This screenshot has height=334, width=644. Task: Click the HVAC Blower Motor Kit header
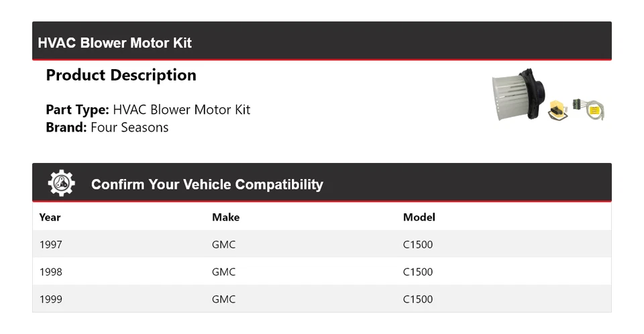point(115,43)
